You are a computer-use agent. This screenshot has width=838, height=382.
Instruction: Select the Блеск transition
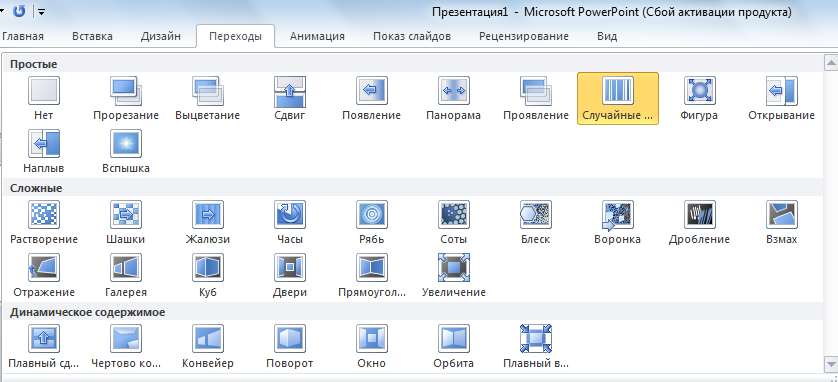536,222
